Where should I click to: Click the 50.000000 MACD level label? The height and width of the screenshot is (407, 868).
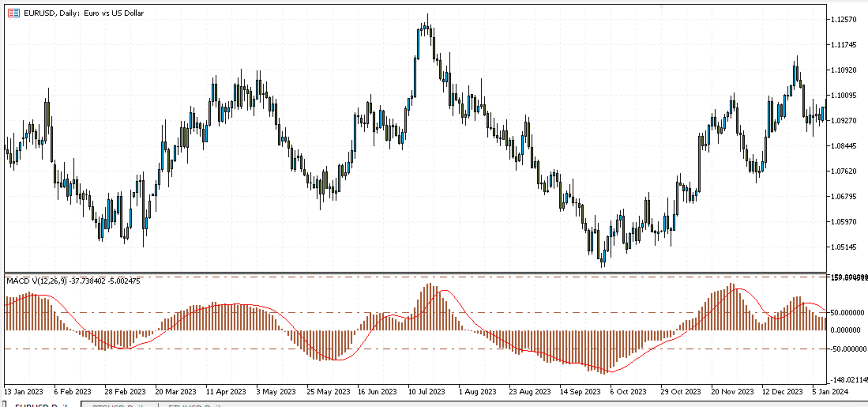[x=848, y=312]
